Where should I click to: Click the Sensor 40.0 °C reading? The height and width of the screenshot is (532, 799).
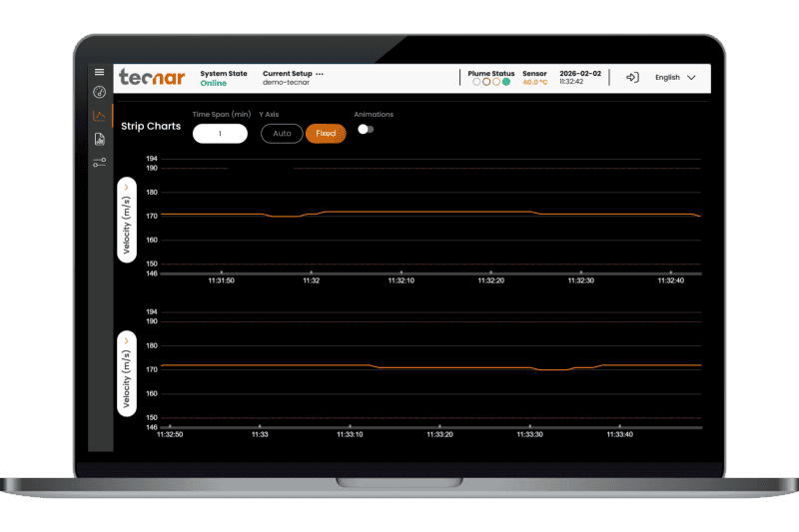(534, 82)
